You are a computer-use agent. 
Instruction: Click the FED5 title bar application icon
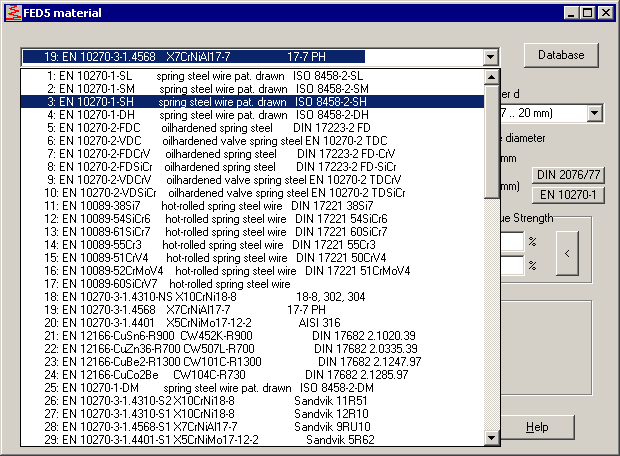pyautogui.click(x=11, y=12)
